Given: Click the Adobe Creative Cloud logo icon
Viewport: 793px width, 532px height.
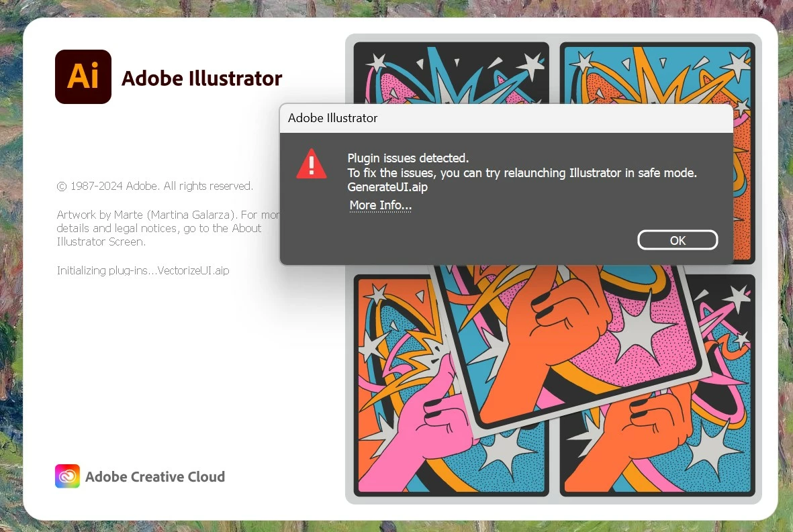Looking at the screenshot, I should (x=67, y=476).
